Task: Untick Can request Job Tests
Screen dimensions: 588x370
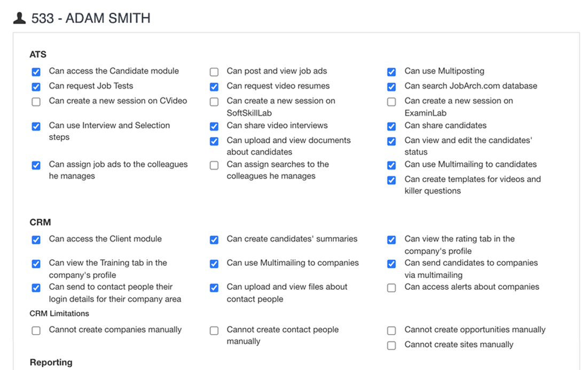Action: [36, 87]
